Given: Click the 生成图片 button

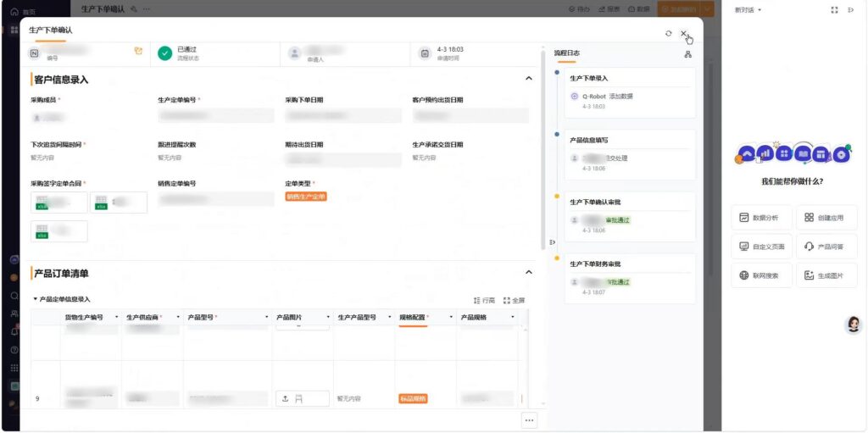Looking at the screenshot, I should coord(826,275).
